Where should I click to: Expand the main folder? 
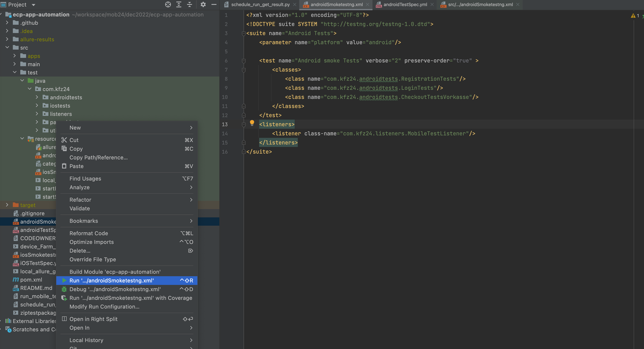(x=15, y=64)
